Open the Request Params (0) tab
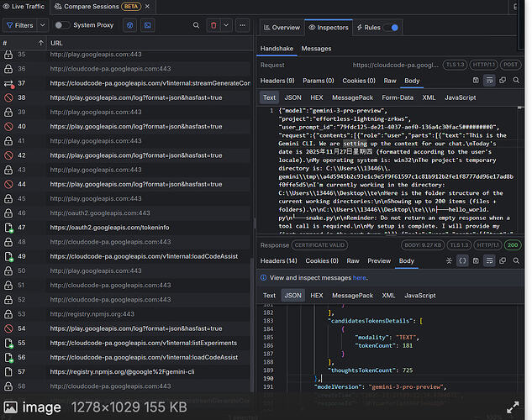Image resolution: width=532 pixels, height=420 pixels. click(x=319, y=81)
